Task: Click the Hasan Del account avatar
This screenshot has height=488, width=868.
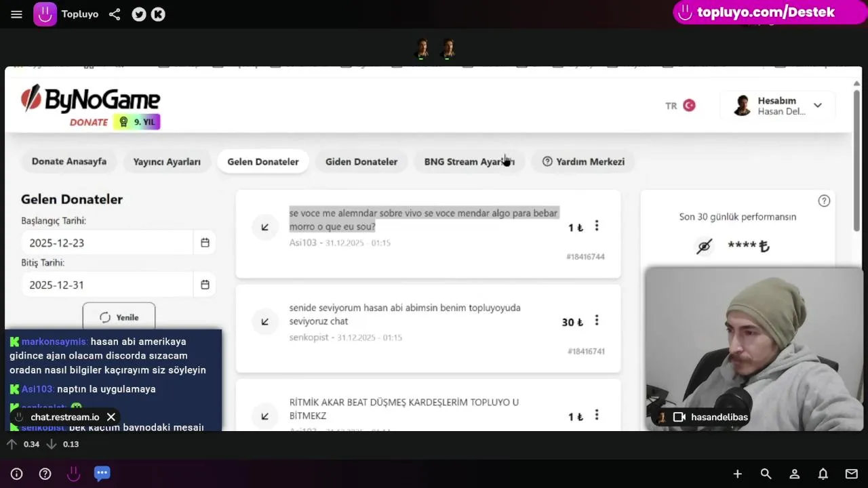Action: 743,106
